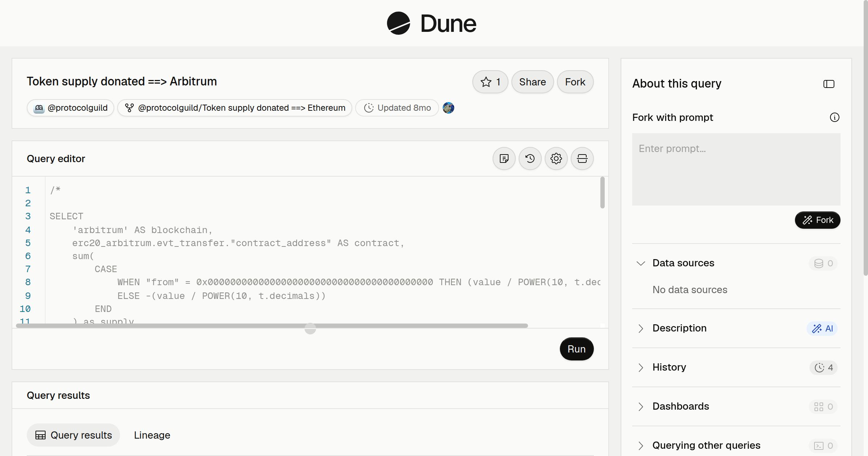
Task: Click the ELSE -(value / POWER line
Action: point(221,296)
